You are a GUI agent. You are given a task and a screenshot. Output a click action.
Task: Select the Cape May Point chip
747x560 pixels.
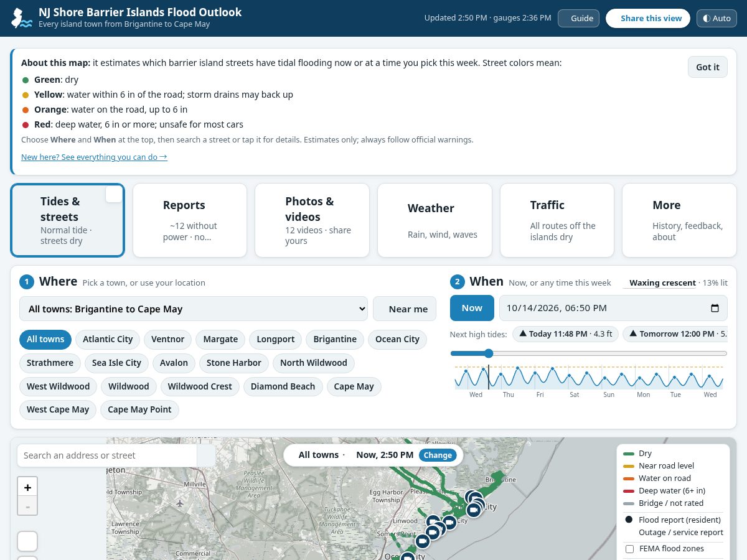tap(139, 409)
